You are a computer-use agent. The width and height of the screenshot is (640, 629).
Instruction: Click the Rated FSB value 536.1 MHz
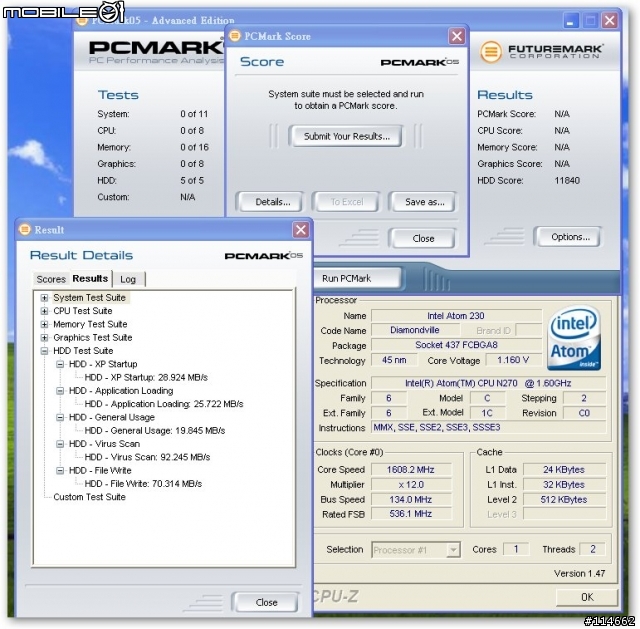(x=411, y=514)
